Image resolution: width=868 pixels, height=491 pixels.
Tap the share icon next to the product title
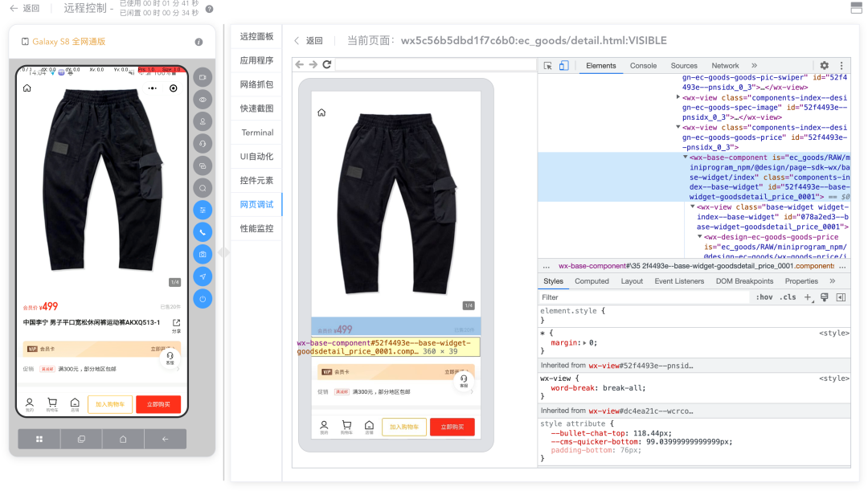pyautogui.click(x=176, y=323)
